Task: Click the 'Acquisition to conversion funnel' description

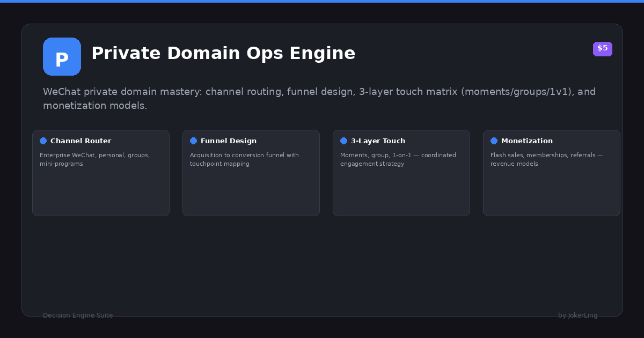Action: 244,159
